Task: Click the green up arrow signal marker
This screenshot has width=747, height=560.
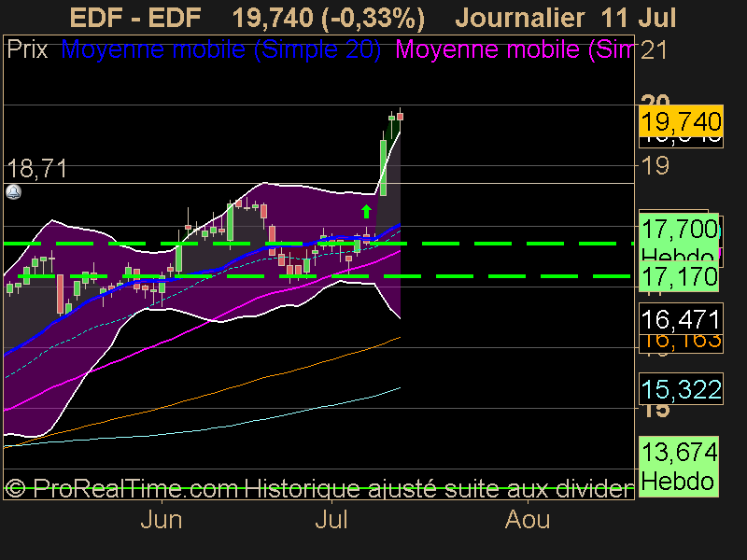Action: point(366,212)
